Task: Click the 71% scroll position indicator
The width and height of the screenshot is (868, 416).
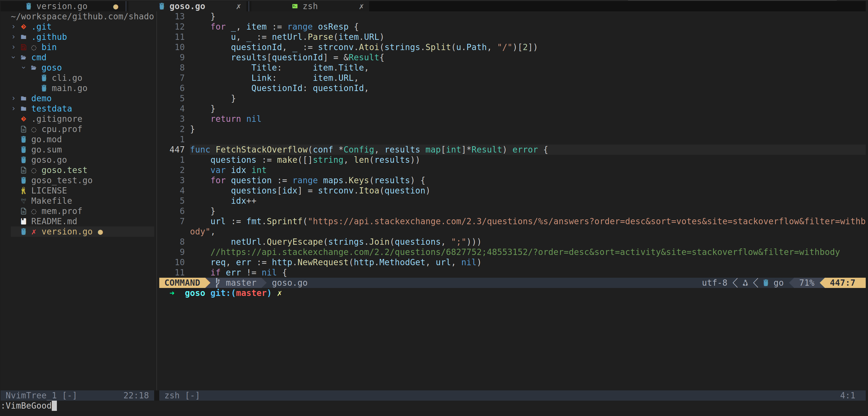Action: coord(806,283)
